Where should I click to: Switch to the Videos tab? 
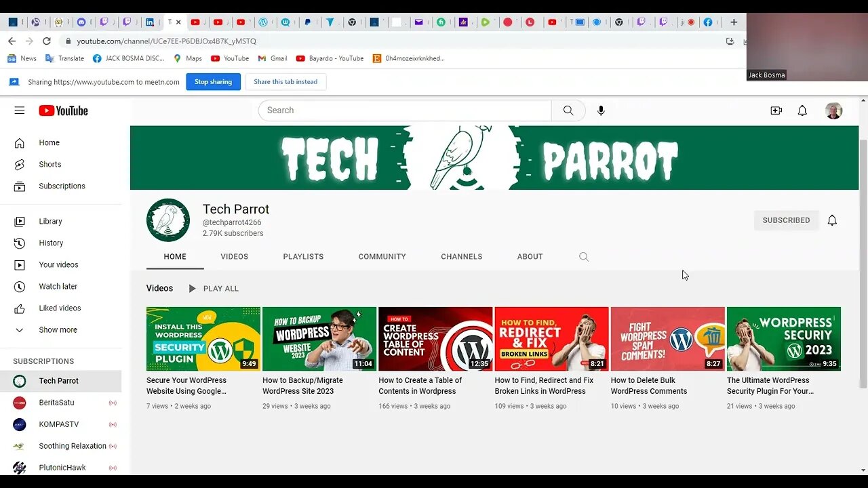click(x=234, y=257)
